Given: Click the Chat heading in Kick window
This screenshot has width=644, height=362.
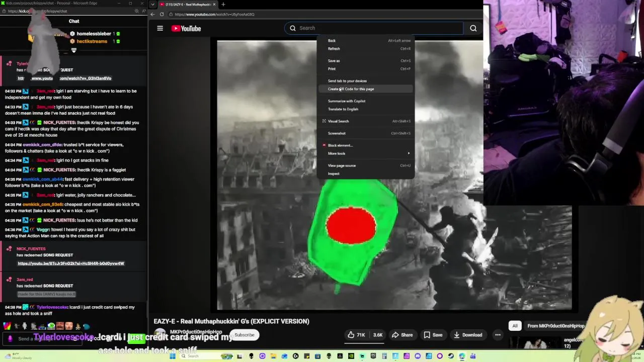Looking at the screenshot, I should coord(74,21).
